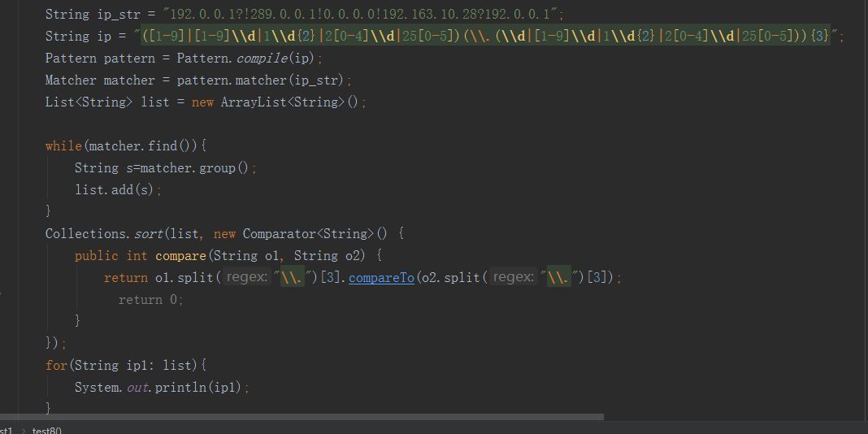Click matcher.group() call
The image size is (868, 434).
[195, 167]
